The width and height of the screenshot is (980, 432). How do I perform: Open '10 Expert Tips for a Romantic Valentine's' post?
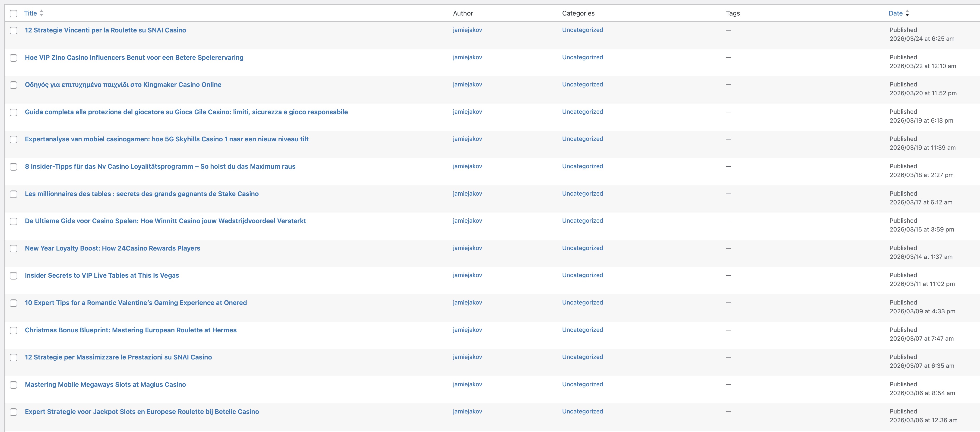[x=136, y=303]
